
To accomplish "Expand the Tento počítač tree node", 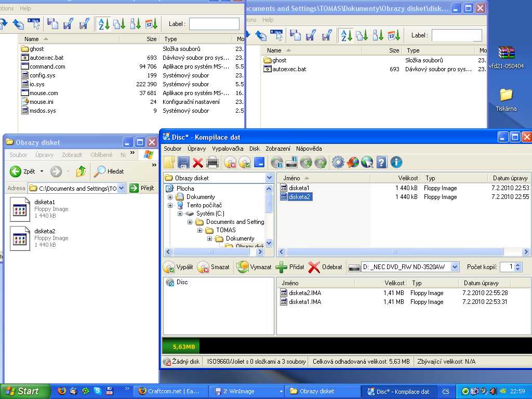I will point(170,205).
